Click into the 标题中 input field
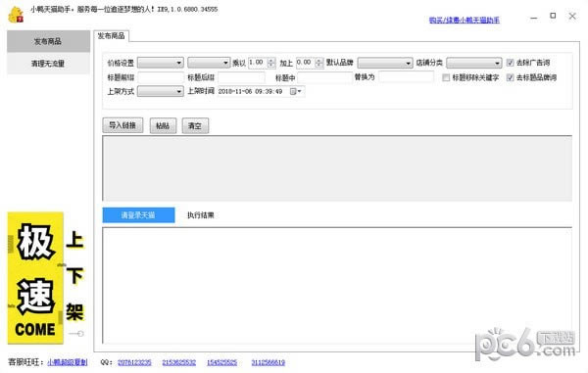The width and height of the screenshot is (588, 373). point(324,77)
